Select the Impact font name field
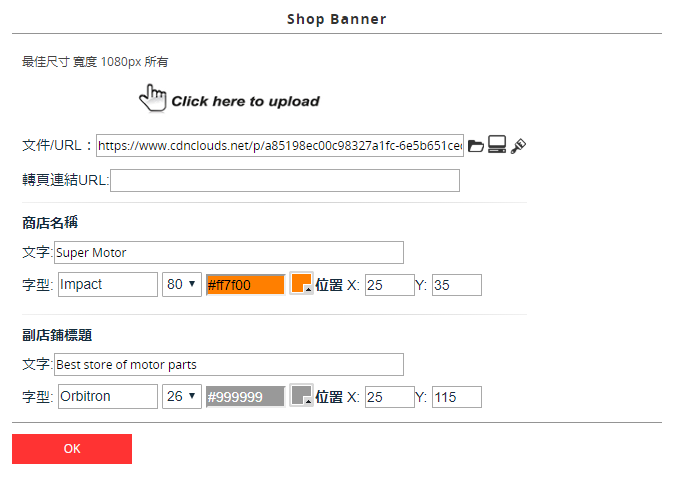The height and width of the screenshot is (478, 673). [108, 284]
